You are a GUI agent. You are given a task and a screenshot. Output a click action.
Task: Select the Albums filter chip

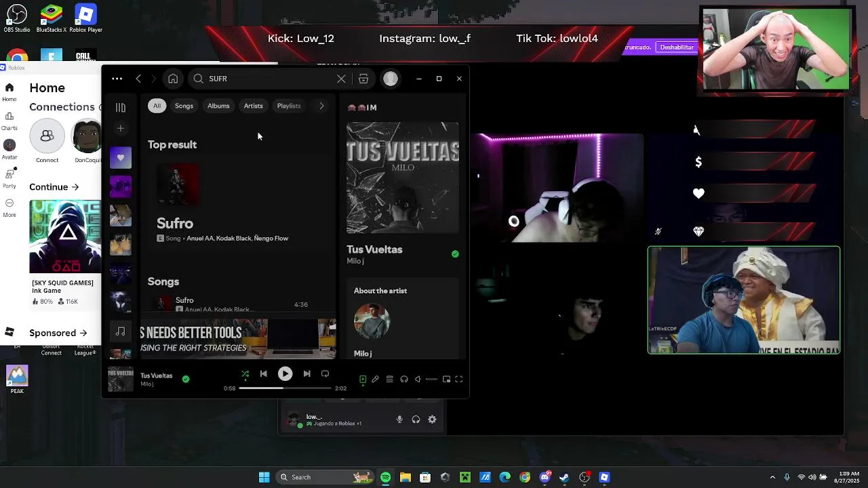(218, 106)
